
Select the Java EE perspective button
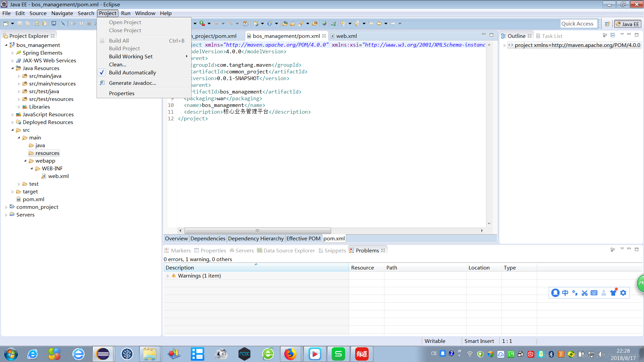tap(628, 24)
